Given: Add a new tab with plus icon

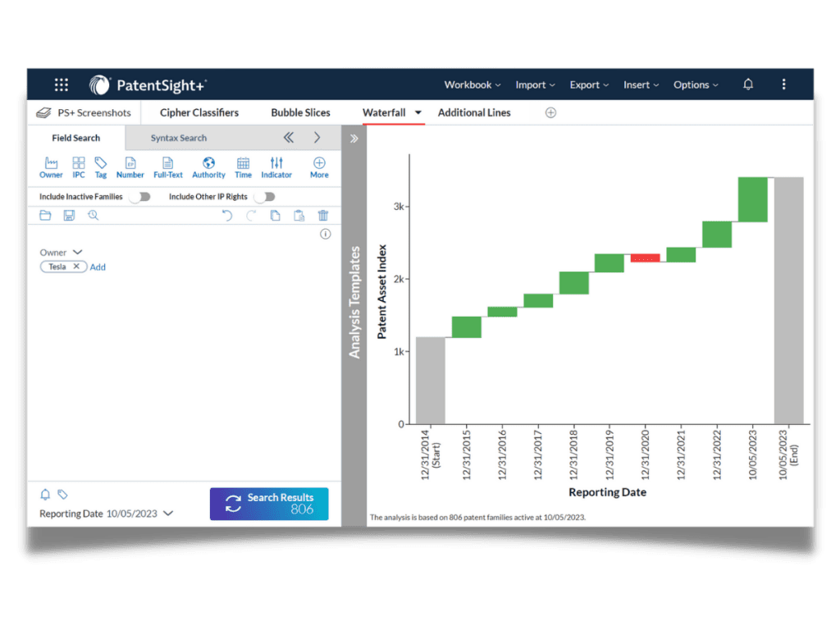Looking at the screenshot, I should point(550,112).
